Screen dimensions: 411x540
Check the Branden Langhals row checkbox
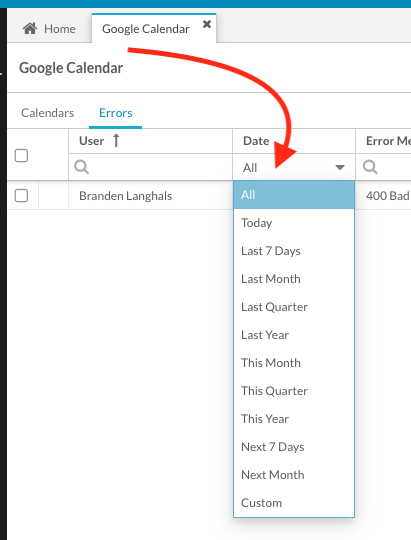21,196
